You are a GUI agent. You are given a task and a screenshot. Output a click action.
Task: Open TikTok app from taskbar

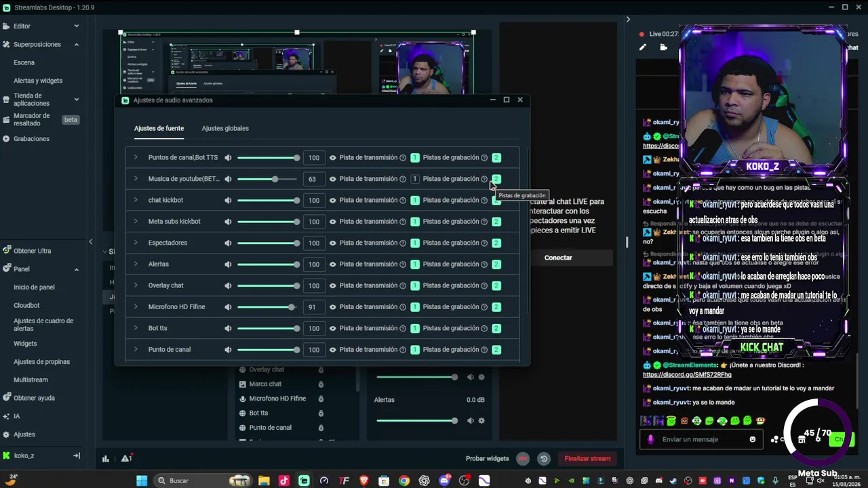click(284, 481)
